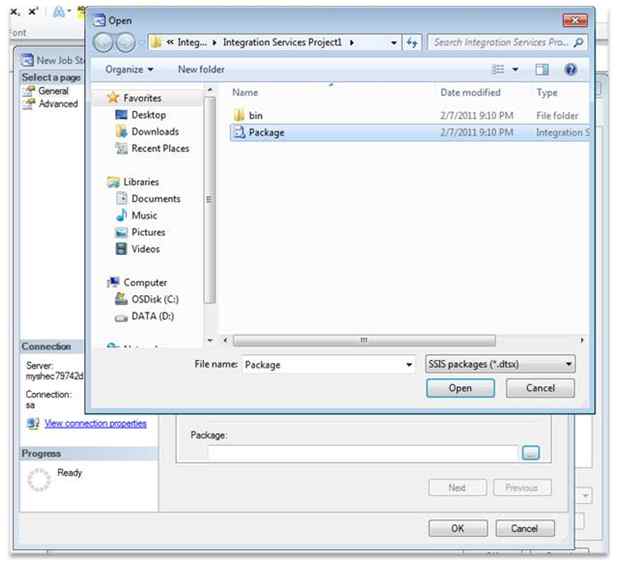Click Cancel in the Open dialog
The height and width of the screenshot is (567, 618).
[x=540, y=388]
